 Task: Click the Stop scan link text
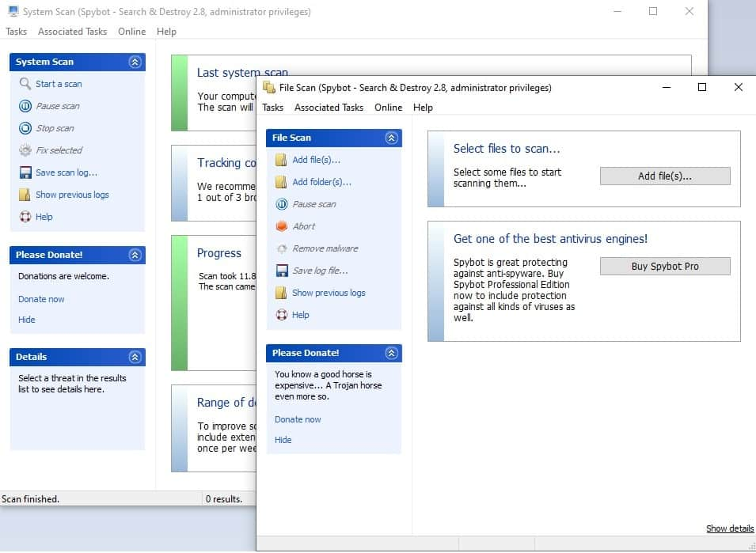point(55,128)
